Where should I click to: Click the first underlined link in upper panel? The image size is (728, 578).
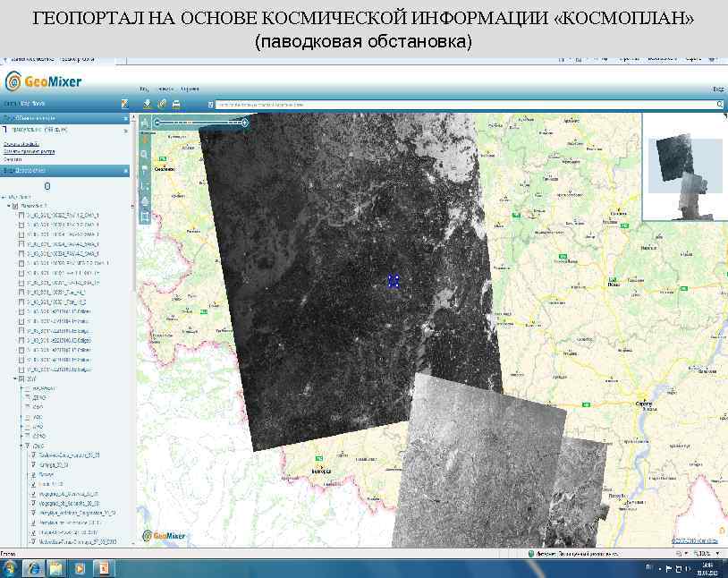tap(21, 145)
